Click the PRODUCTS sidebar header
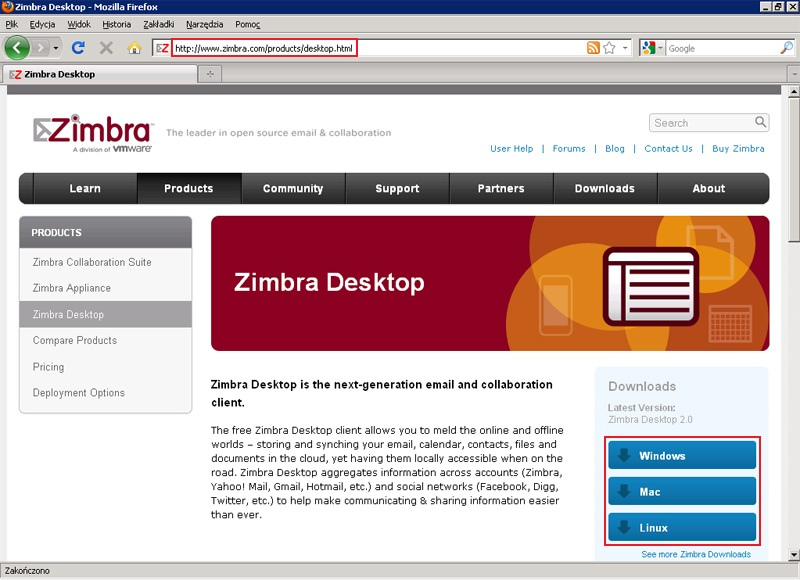 tap(106, 233)
